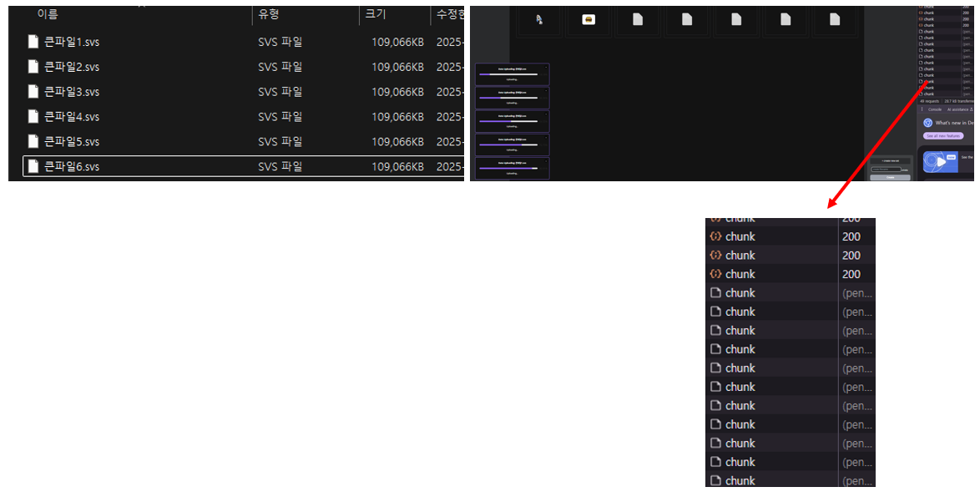Click the create new set button
Screen dimensions: 980x492
click(890, 160)
